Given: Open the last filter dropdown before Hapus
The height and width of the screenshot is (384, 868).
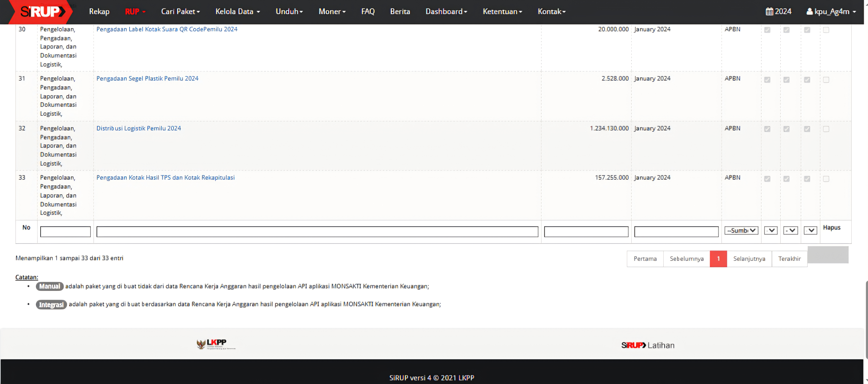Looking at the screenshot, I should (x=810, y=230).
